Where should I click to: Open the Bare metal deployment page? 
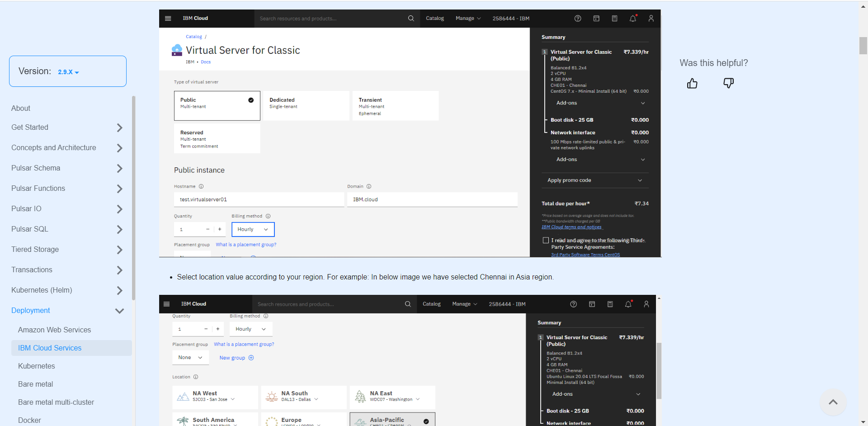pos(35,384)
